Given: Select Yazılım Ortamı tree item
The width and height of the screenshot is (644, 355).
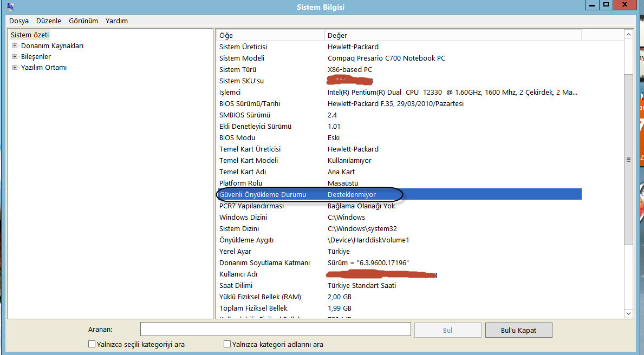Looking at the screenshot, I should 44,67.
